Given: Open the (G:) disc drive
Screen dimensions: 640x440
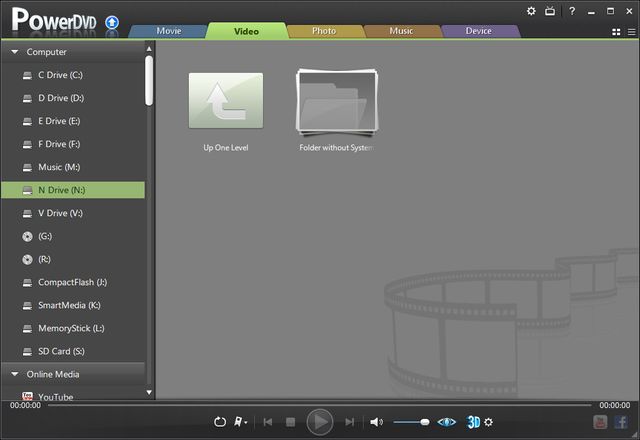Looking at the screenshot, I should 73,236.
